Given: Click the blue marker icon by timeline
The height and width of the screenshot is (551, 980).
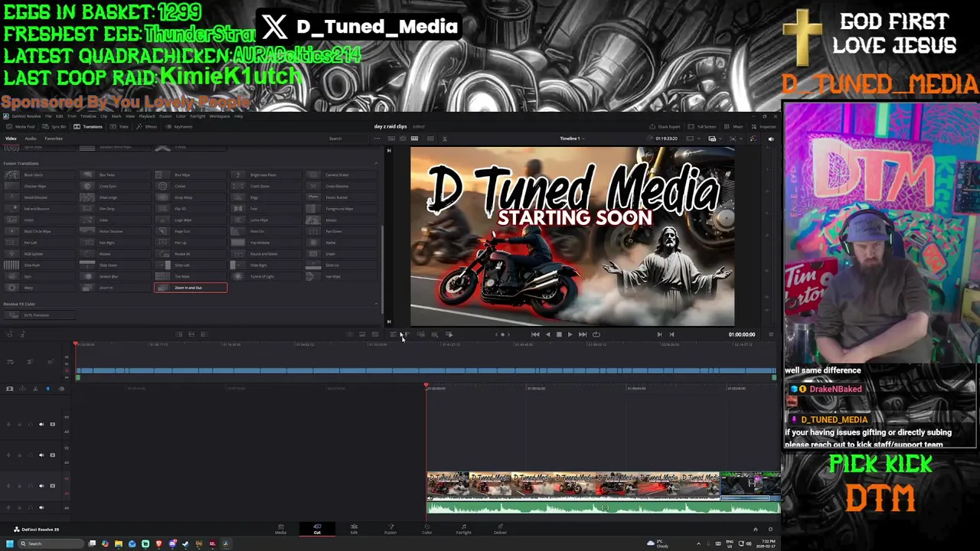Looking at the screenshot, I should 47,389.
